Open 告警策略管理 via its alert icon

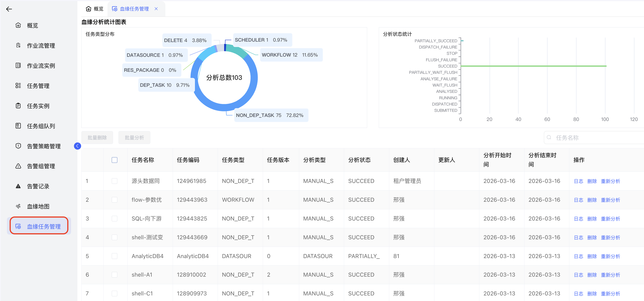pos(18,146)
